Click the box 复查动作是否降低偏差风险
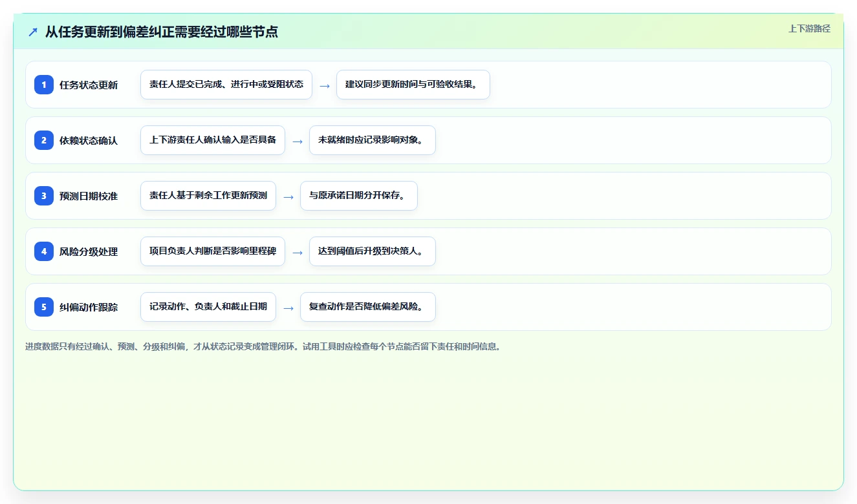857x504 pixels. pos(368,307)
